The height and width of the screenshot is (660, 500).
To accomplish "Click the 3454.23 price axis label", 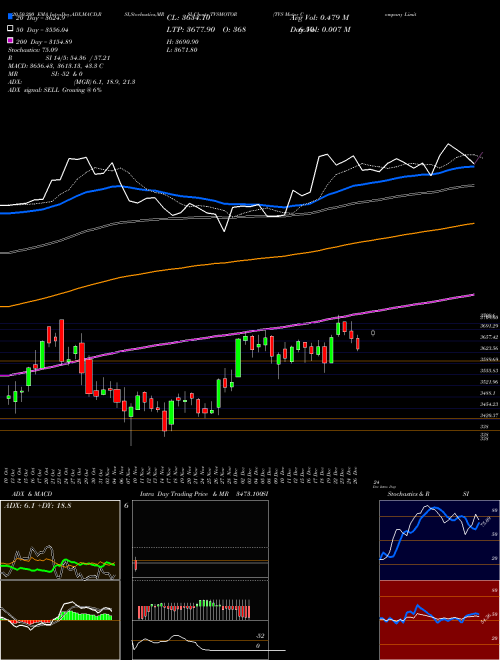I will click(x=489, y=404).
